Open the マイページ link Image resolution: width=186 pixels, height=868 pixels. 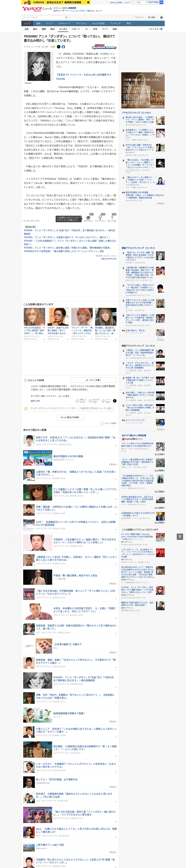coord(139,18)
